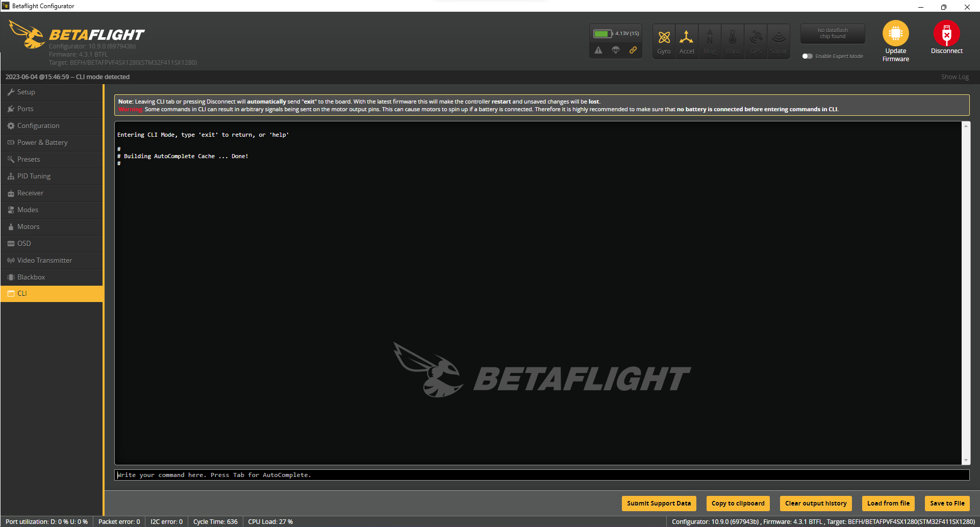Click the 'Cycle Time: 636' status text

point(215,522)
